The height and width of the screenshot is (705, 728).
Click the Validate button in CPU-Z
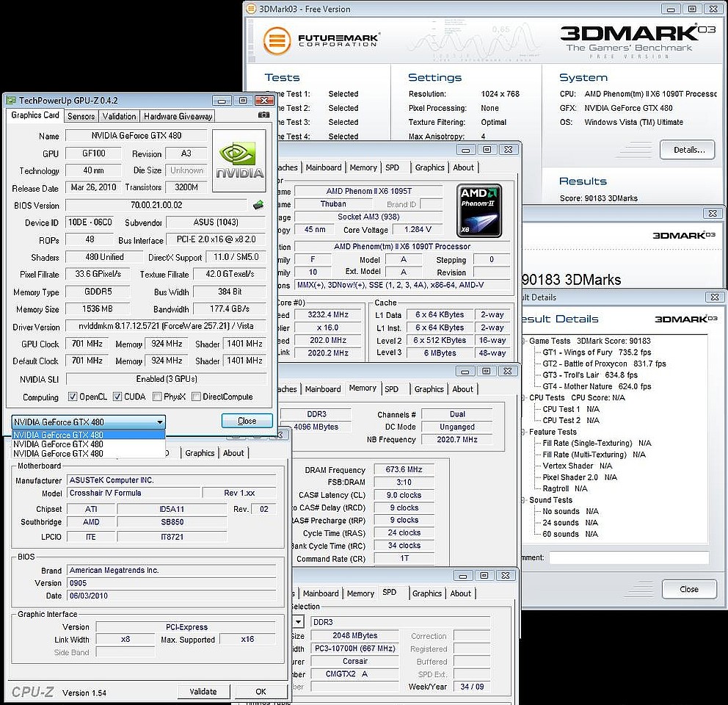coord(203,692)
